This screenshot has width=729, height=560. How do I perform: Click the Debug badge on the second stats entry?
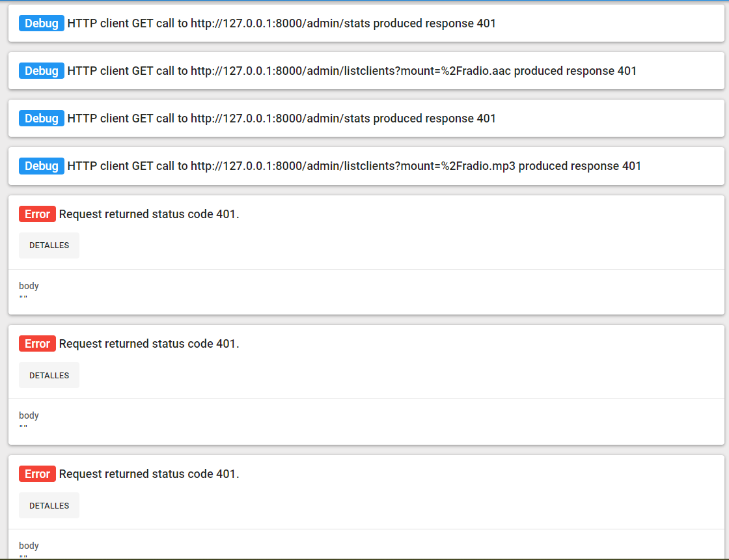41,118
